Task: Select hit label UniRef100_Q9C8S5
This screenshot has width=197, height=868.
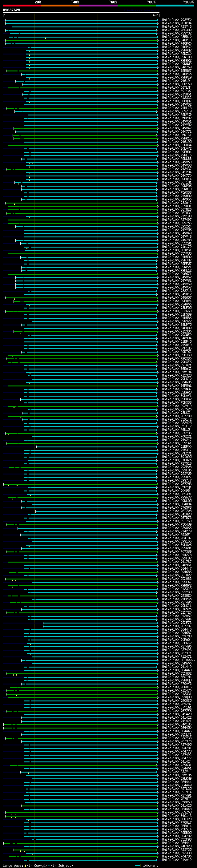Action: [x=176, y=700]
